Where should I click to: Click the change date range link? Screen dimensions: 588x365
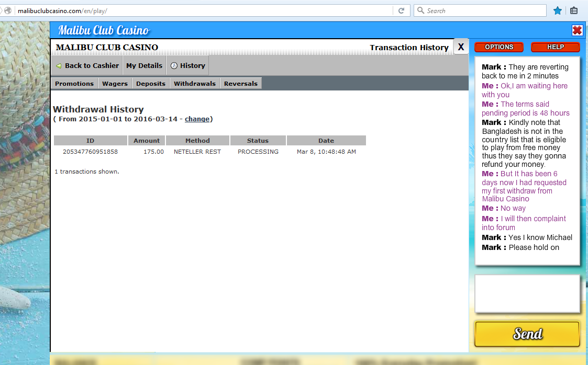coord(197,119)
